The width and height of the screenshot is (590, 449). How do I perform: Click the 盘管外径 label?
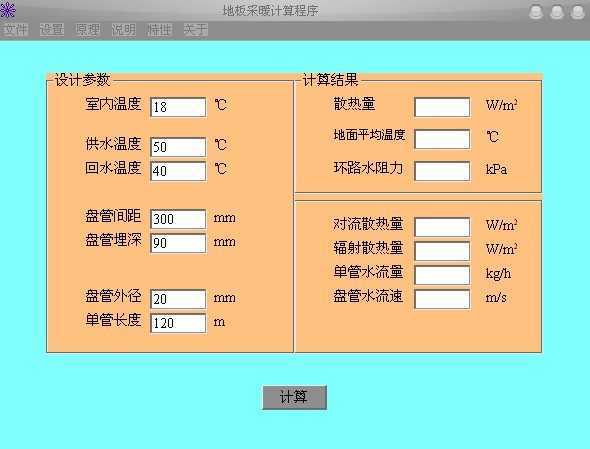pos(113,296)
